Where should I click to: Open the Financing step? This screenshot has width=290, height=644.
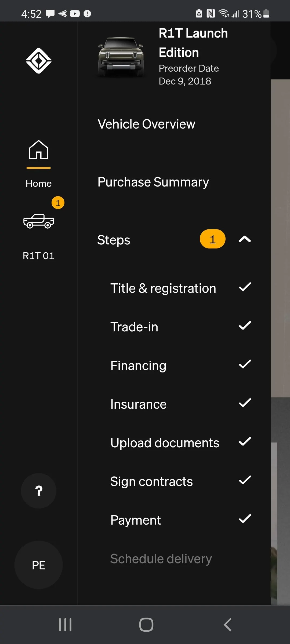click(x=138, y=366)
